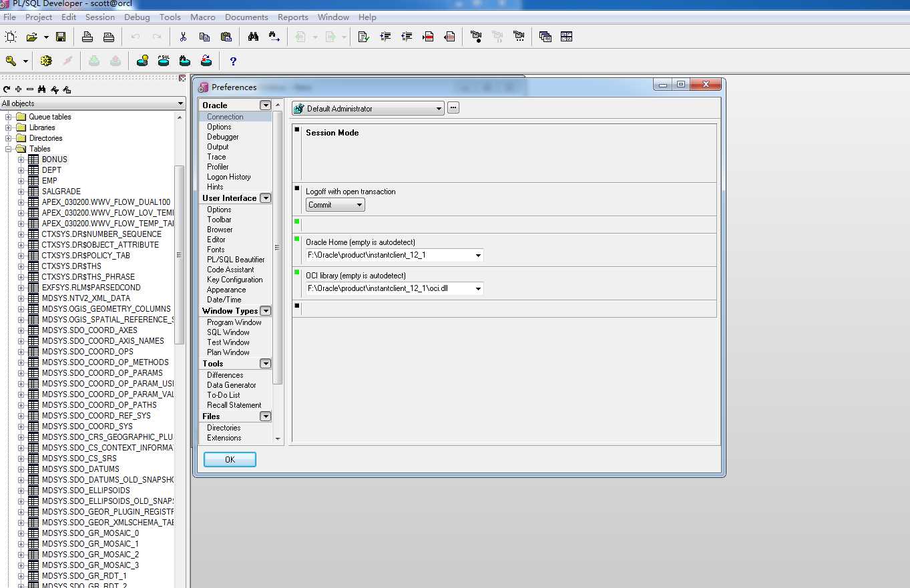Click the Find binoculars toolbar icon

(253, 37)
